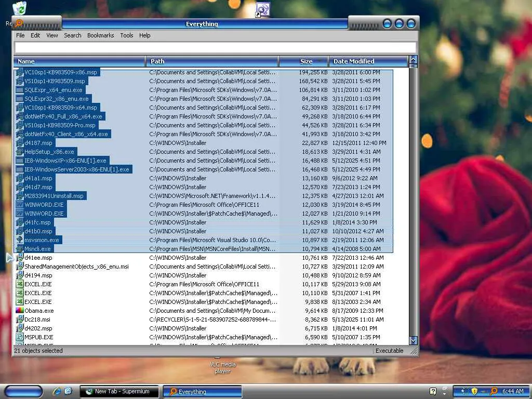Screen dimensions: 532x399
Task: Click the date 8/17/2009 12:33 PM
Action: 357,311
